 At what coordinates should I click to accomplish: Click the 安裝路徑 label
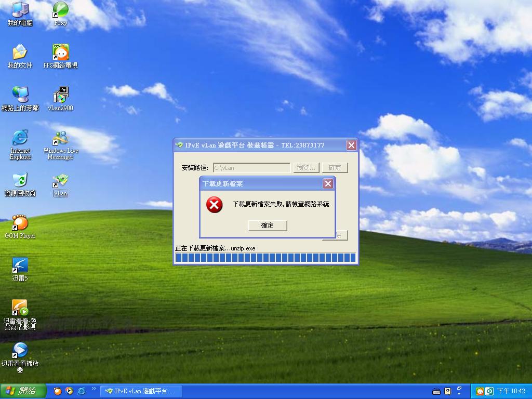tap(195, 168)
